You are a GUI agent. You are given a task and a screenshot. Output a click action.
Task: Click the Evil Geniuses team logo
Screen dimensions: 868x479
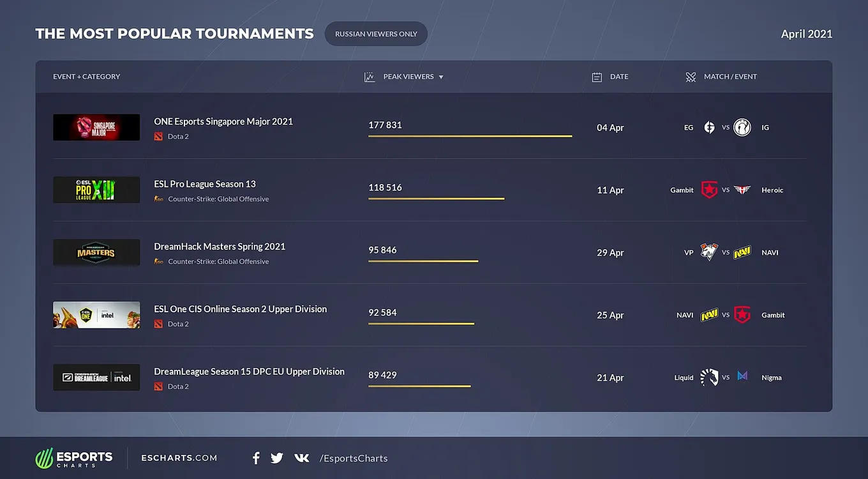click(x=709, y=128)
